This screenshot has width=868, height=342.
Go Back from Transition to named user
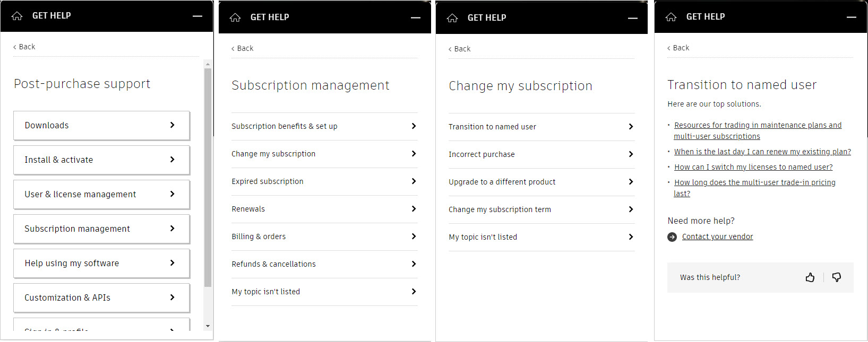click(x=678, y=48)
